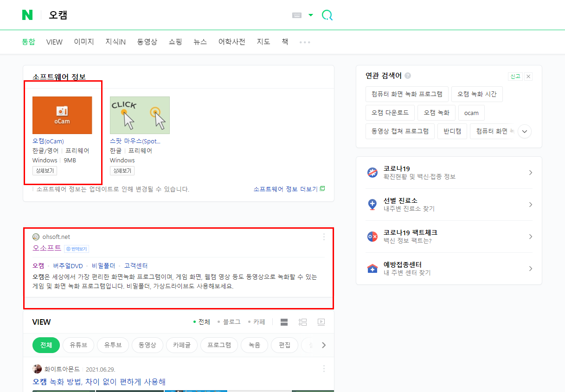Open the three-dot menu of 화이트아몬드 post
Screen dimensions: 565x392
(x=324, y=369)
